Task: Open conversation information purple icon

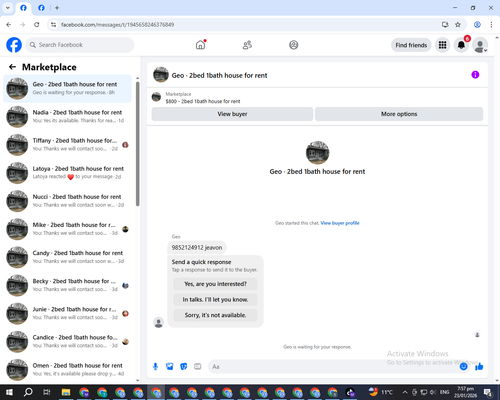Action: 475,75
